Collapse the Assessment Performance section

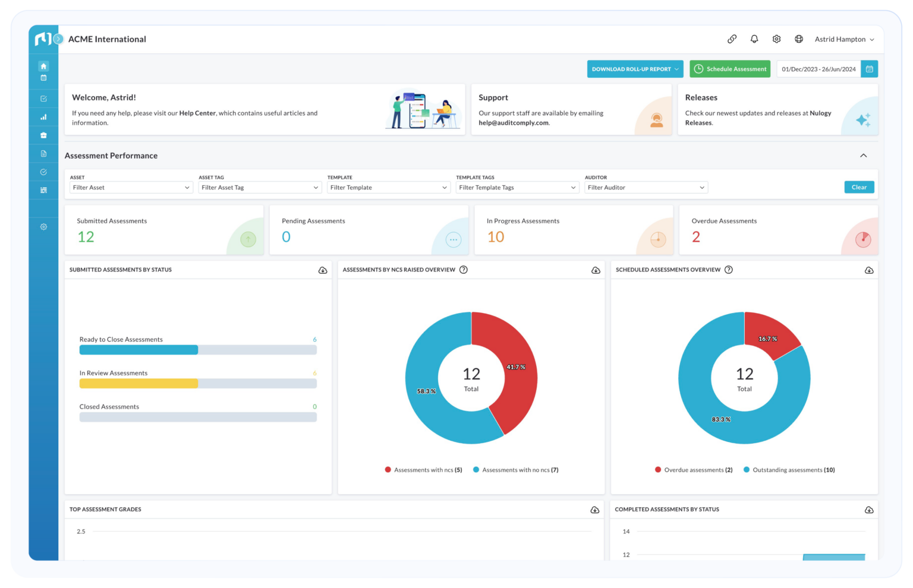(x=863, y=156)
